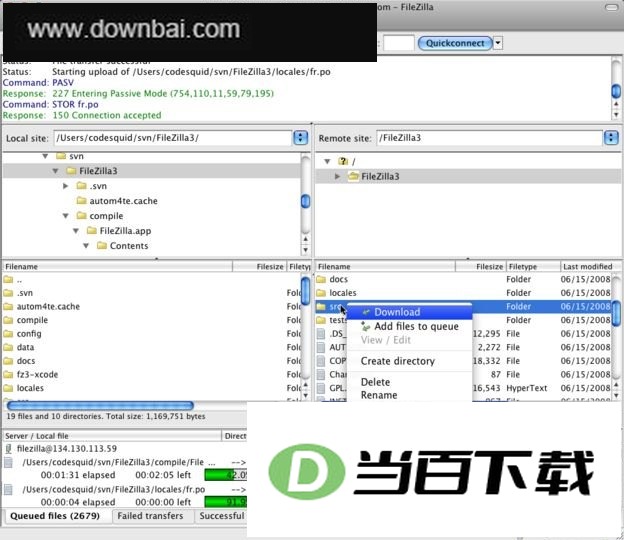Choose Delete from the context menu
Viewport: 624px width, 540px height.
pyautogui.click(x=410, y=382)
